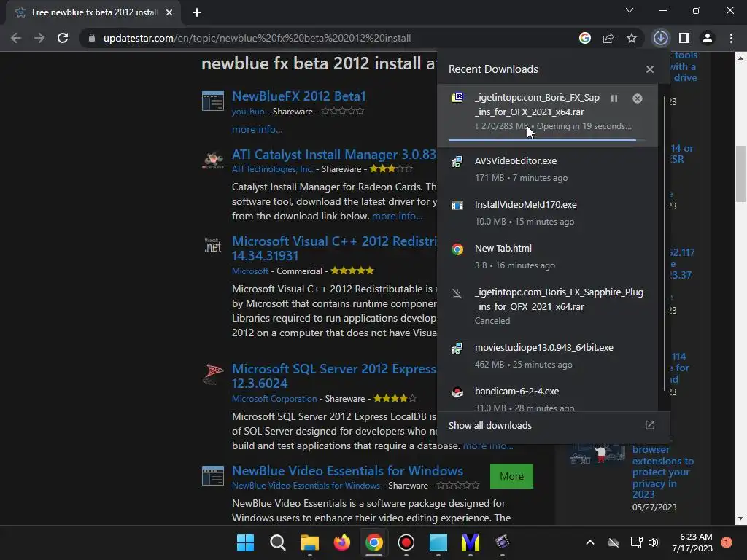Go forward in browser history
This screenshot has height=560, width=747.
click(x=39, y=38)
